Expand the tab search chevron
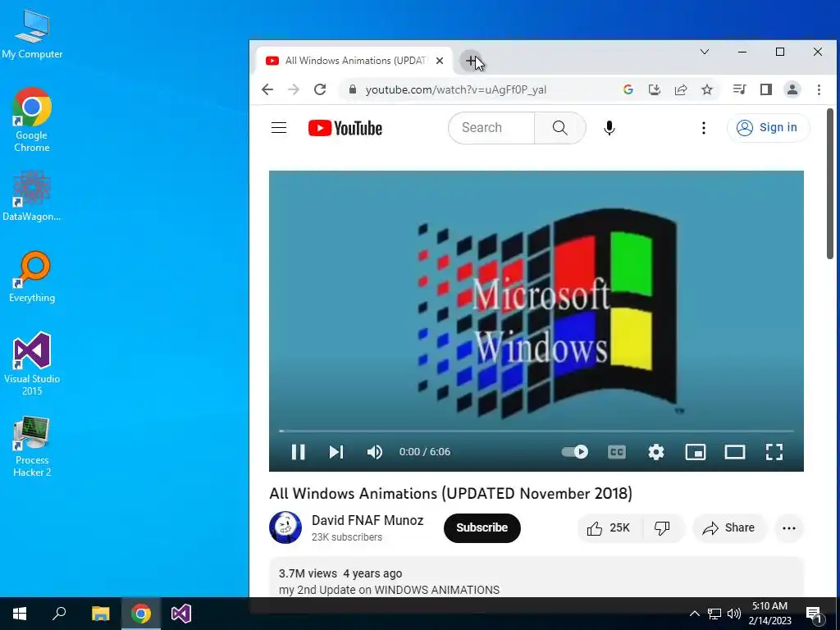840x630 pixels. point(705,52)
